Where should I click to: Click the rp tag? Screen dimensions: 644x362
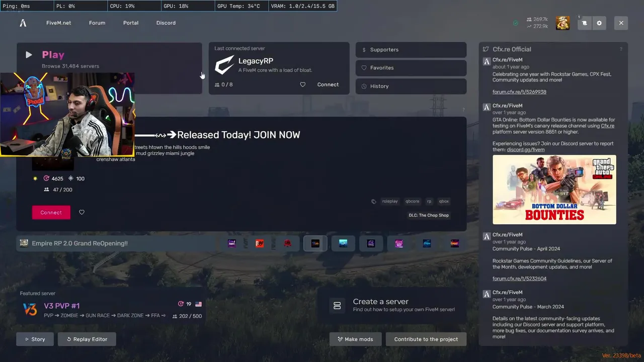[x=429, y=201]
